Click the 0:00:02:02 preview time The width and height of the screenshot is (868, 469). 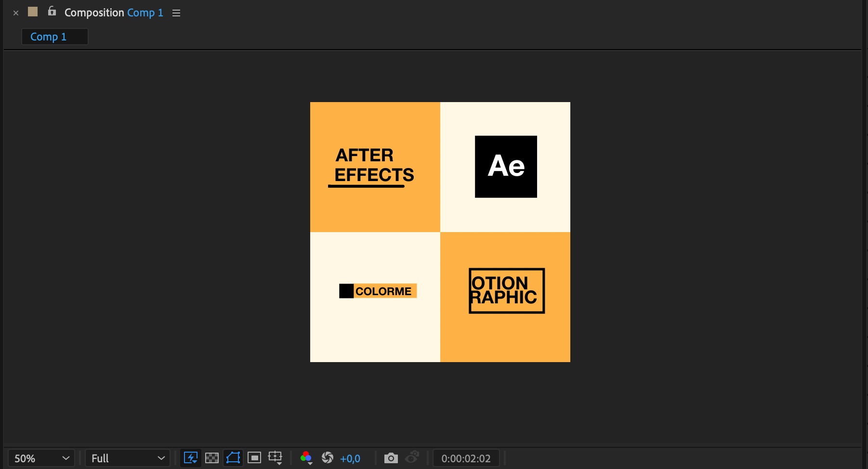(466, 458)
